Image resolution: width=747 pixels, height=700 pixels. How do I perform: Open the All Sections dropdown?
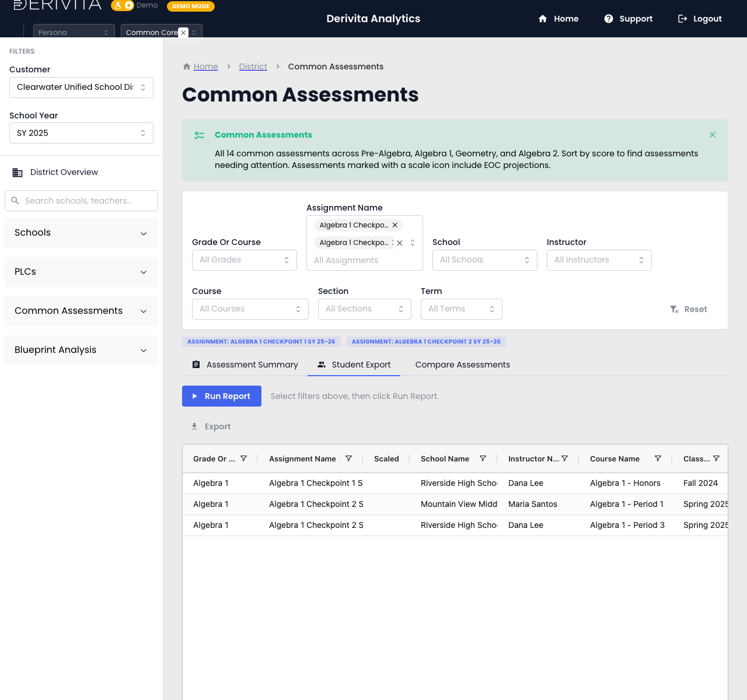[x=365, y=309]
